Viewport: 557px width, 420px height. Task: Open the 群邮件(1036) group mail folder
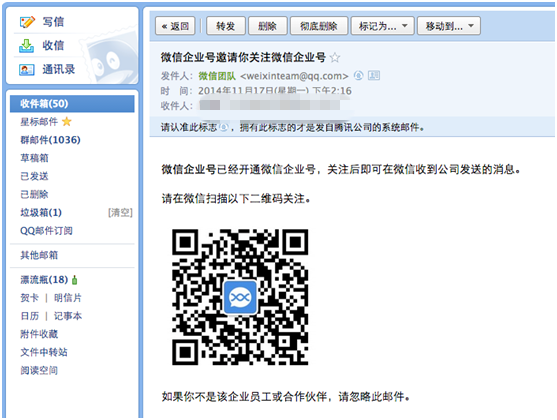[x=50, y=140]
